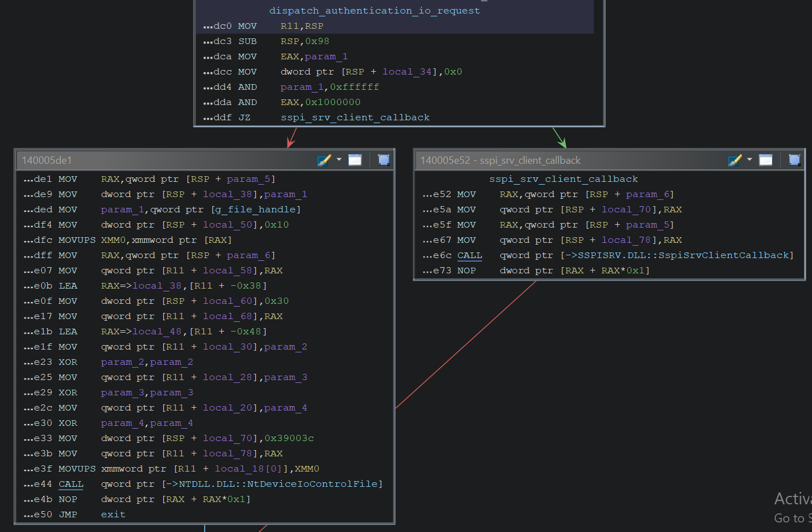Click 'XOR param_2,param_2' operands
Screen dimensions: 812x532
(x=147, y=362)
